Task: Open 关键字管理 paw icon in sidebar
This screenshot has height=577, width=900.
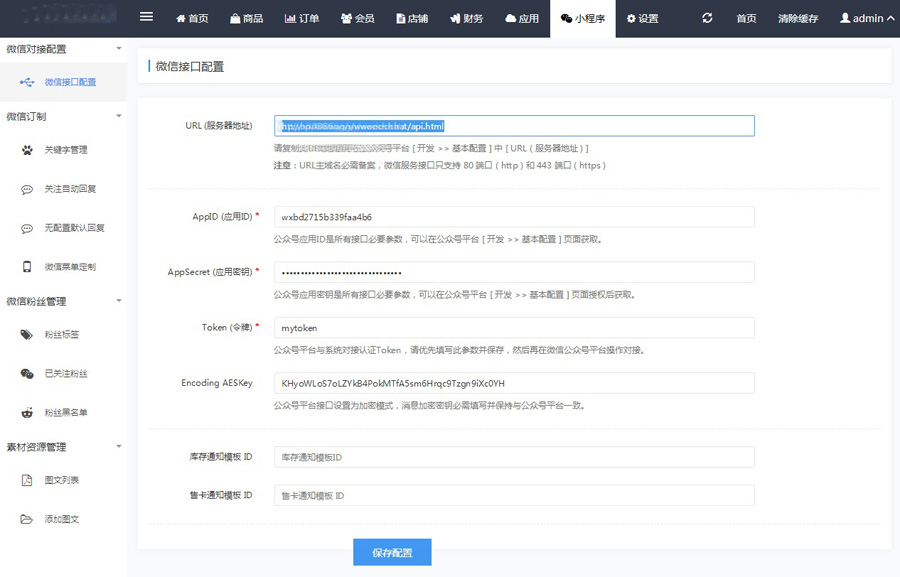Action: pyautogui.click(x=27, y=150)
